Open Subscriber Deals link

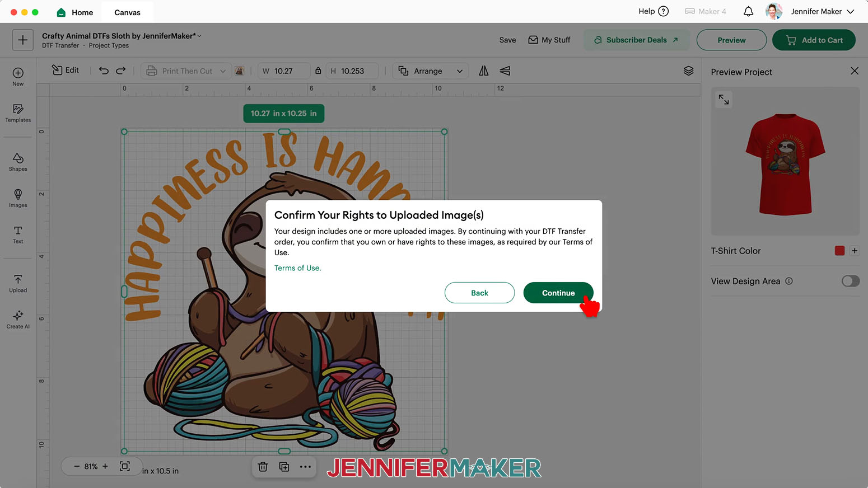point(636,40)
